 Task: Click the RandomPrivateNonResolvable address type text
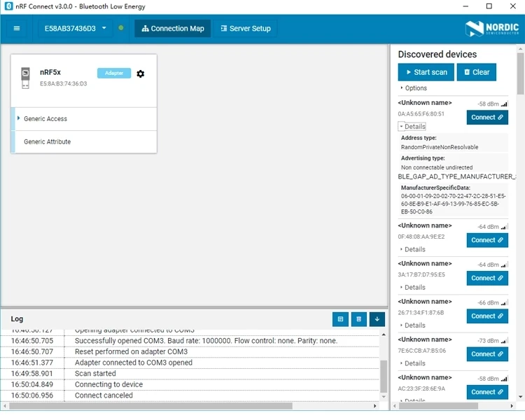tap(440, 147)
